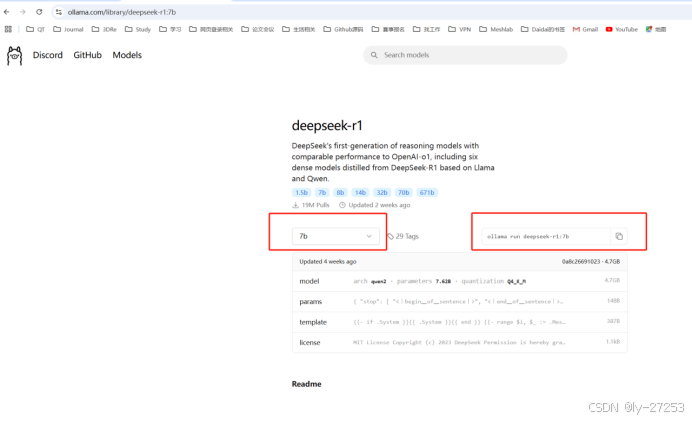Open the VPN bookmark folder
The width and height of the screenshot is (692, 421).
tap(459, 29)
